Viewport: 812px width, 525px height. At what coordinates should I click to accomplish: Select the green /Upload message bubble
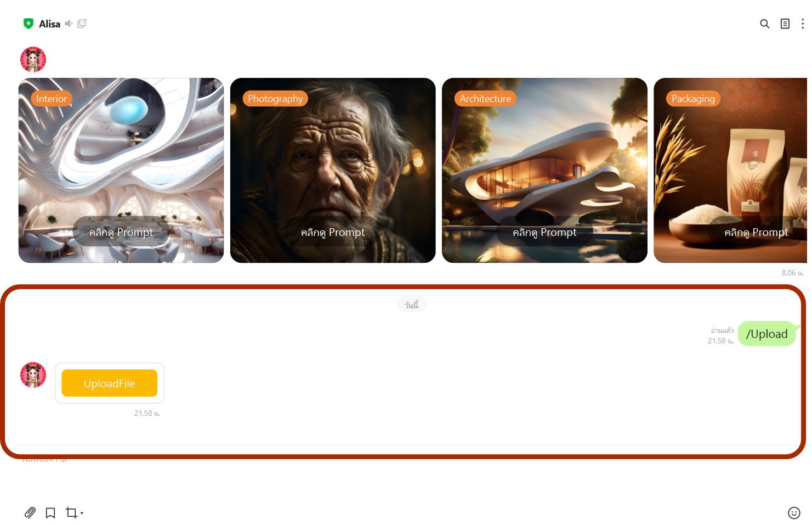766,334
